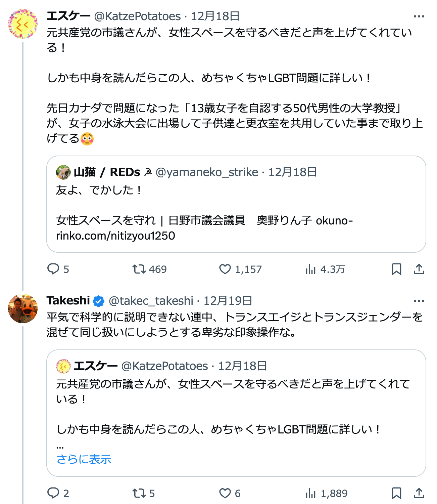Image resolution: width=437 pixels, height=504 pixels.
Task: Repost the エスケー post with 469 reposts
Action: (139, 269)
